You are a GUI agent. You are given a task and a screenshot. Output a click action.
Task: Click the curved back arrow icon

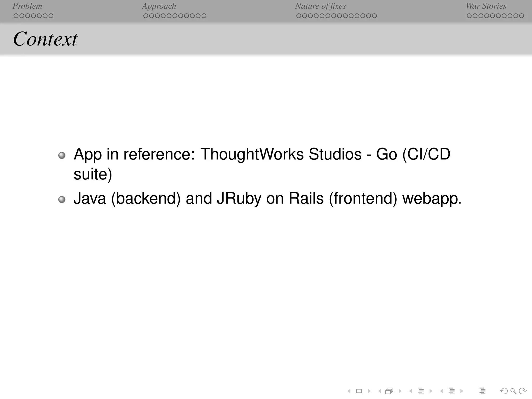tap(503, 391)
